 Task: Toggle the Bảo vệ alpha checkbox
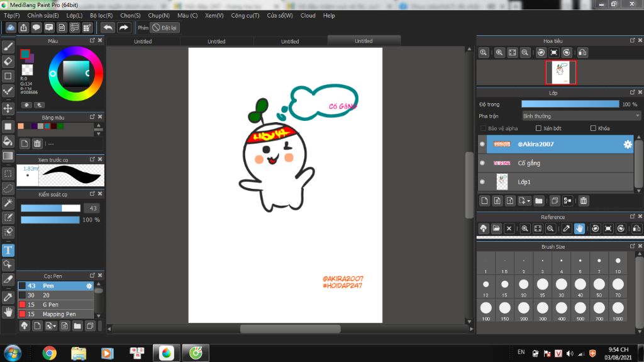(x=483, y=128)
